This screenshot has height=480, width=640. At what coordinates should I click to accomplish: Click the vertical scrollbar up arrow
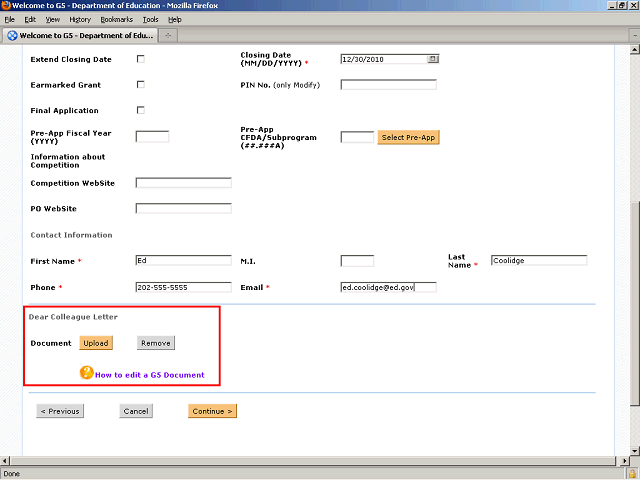tap(634, 50)
